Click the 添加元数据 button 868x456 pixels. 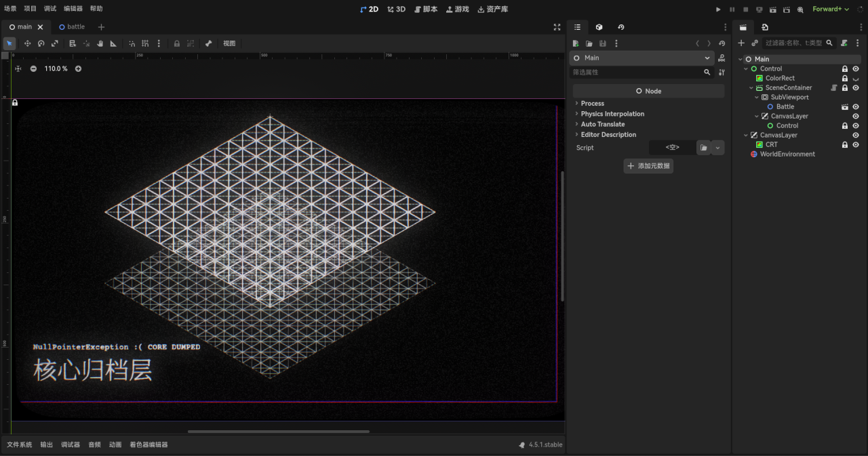point(648,166)
